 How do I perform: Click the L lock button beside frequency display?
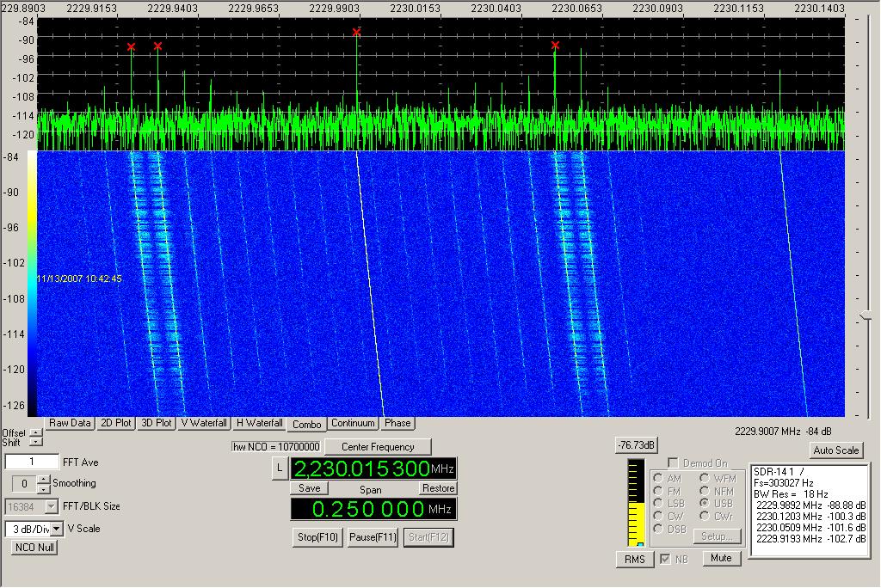coord(278,468)
